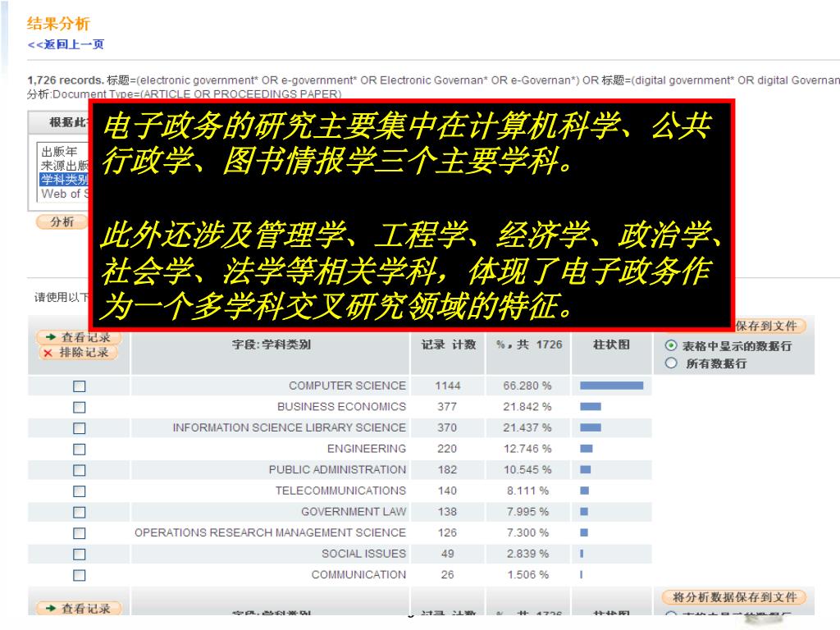Click the INFORMATION SCIENCE LIBRARY SCIENCE bar graph
Viewport: 840px width, 630px height.
click(x=591, y=427)
